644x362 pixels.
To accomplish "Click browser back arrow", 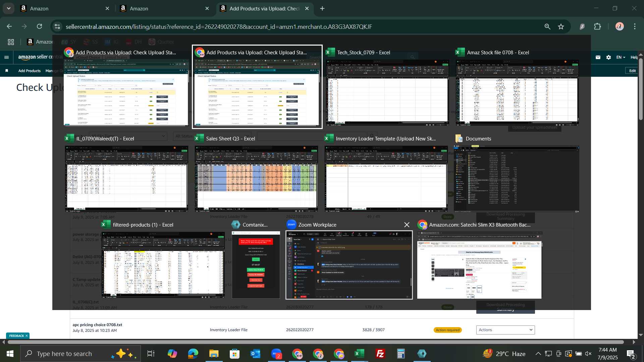I will point(9,26).
